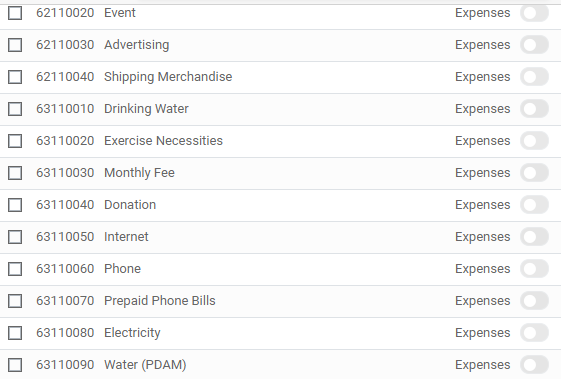Check the Donation row checkbox

15,205
